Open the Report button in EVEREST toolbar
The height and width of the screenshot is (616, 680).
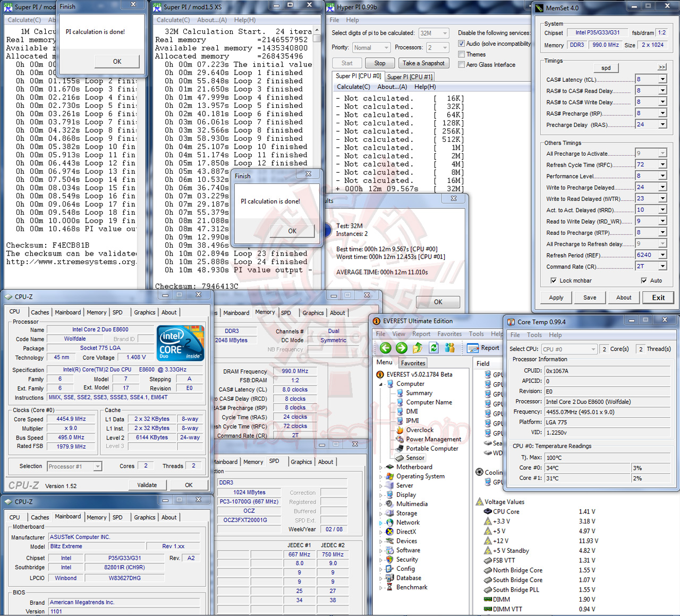tap(483, 348)
